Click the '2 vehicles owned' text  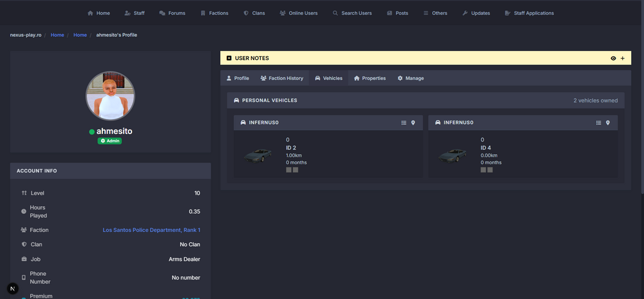(x=596, y=101)
